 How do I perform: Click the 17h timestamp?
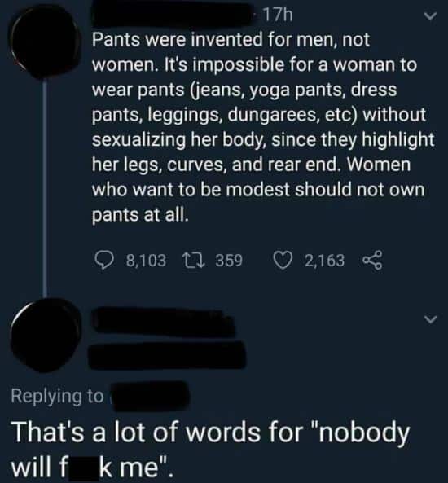coord(278,15)
